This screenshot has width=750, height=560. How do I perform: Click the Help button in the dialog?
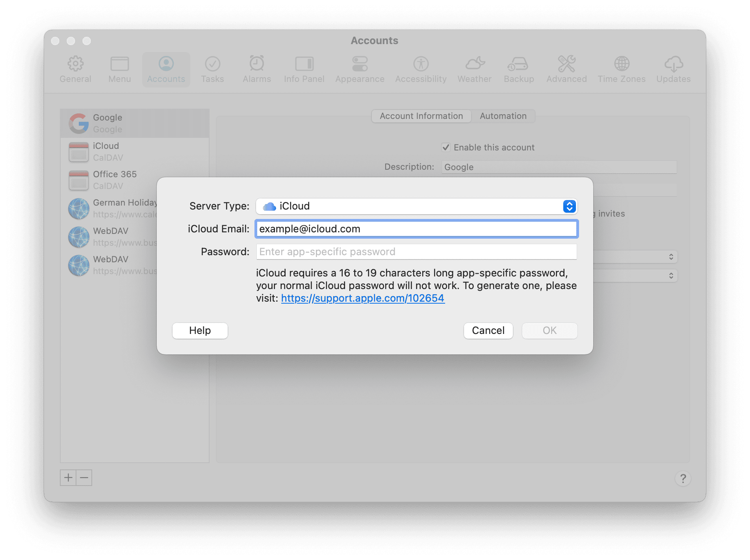(199, 330)
